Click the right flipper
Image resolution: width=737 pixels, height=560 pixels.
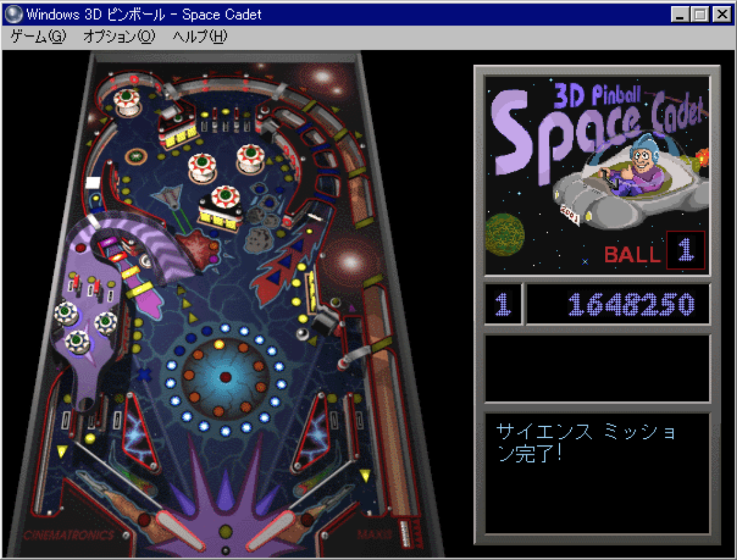tap(271, 530)
